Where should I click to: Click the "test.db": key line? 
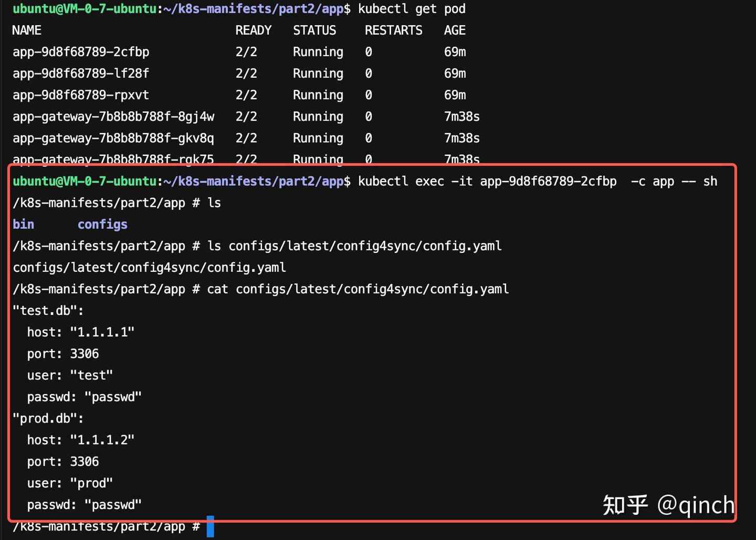(x=48, y=311)
